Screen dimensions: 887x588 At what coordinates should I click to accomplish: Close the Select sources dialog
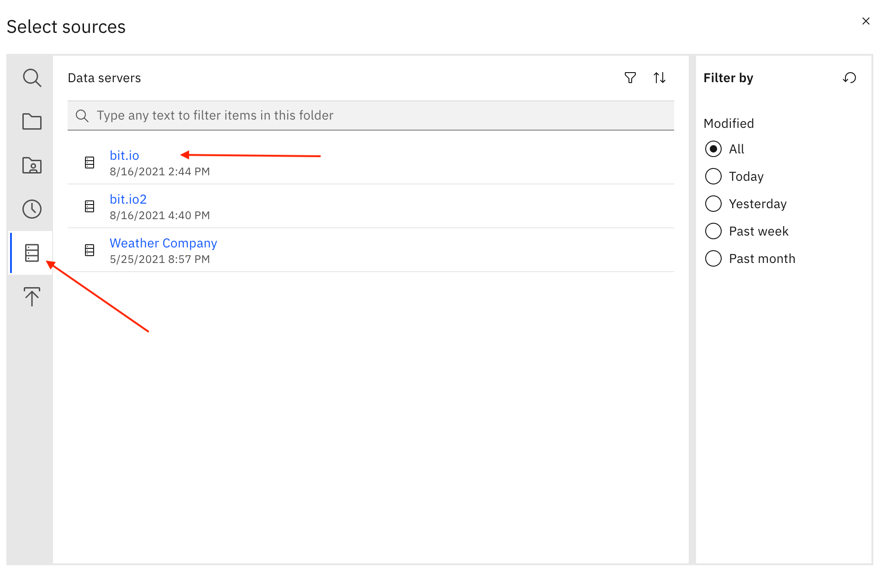866,21
